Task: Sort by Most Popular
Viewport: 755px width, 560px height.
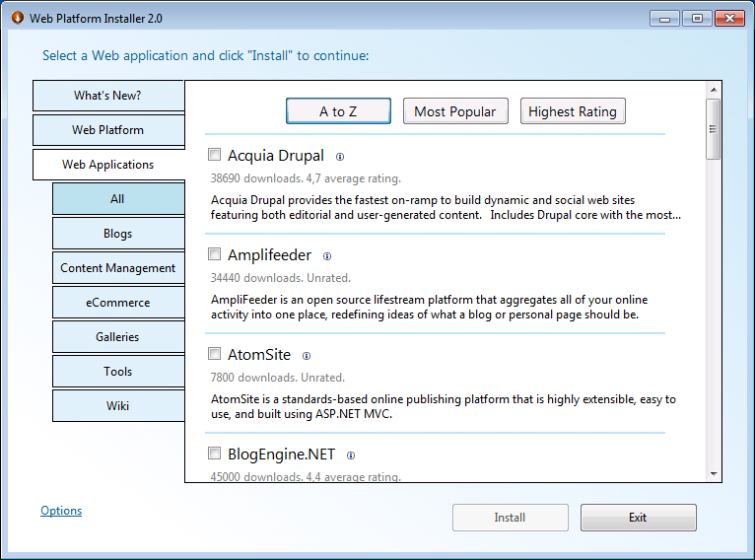Action: (455, 111)
